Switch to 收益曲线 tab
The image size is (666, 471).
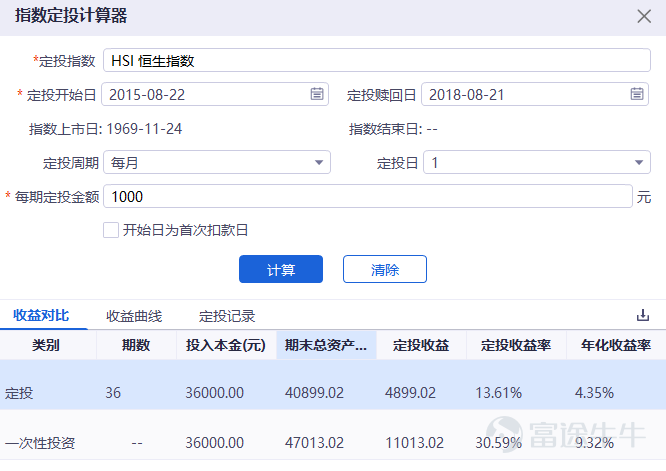(134, 316)
